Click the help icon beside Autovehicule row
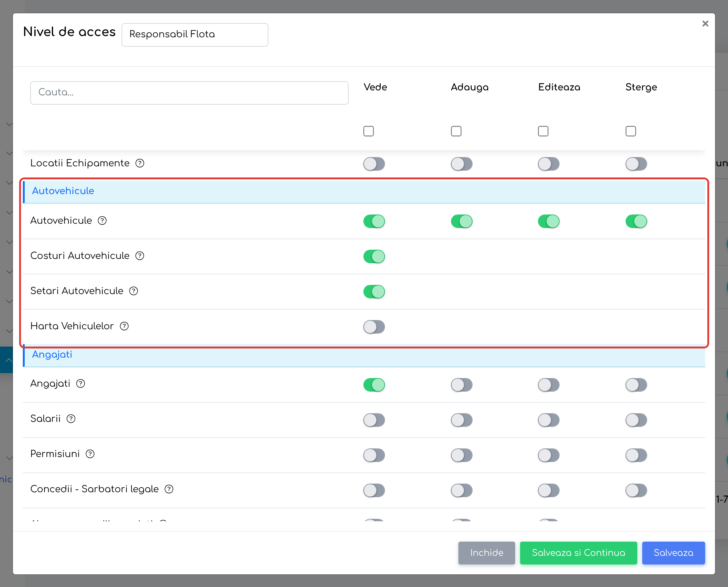 tap(102, 221)
